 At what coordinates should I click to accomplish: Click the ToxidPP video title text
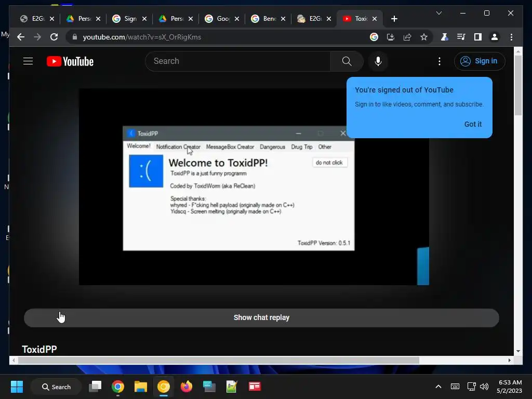coord(39,349)
